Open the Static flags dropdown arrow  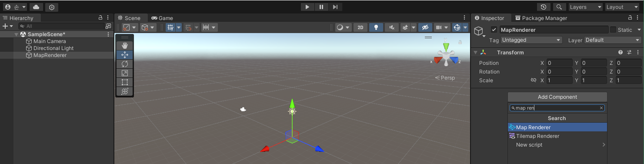[x=639, y=30]
